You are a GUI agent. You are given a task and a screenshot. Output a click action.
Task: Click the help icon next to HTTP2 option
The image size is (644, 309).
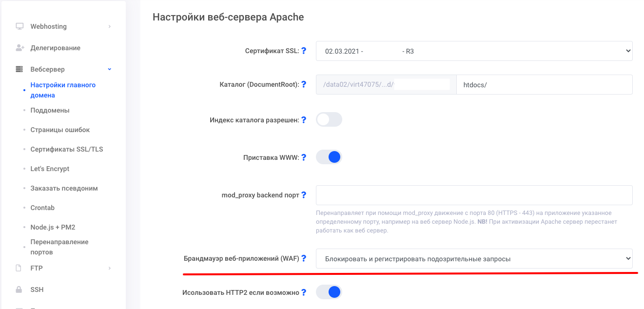[304, 292]
